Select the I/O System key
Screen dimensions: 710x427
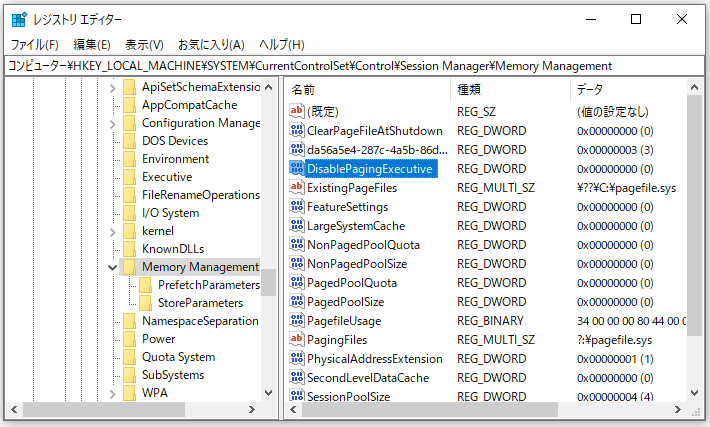170,213
